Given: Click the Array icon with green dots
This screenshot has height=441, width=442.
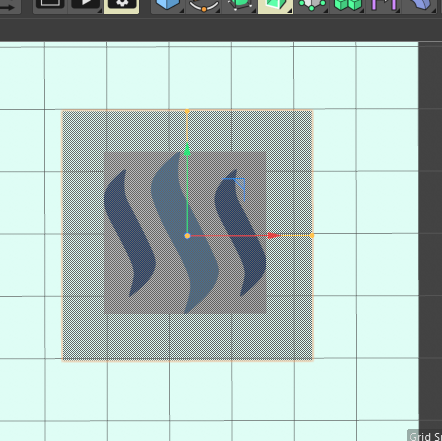Looking at the screenshot, I should [311, 5].
